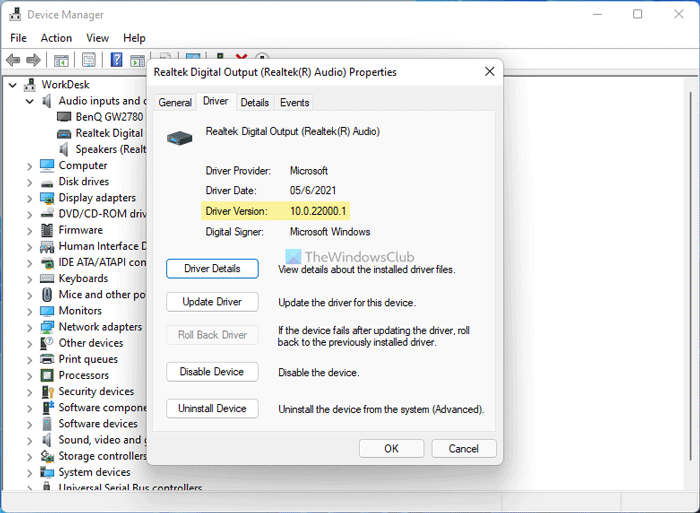
Task: Click the Update Driver button
Action: pyautogui.click(x=212, y=302)
